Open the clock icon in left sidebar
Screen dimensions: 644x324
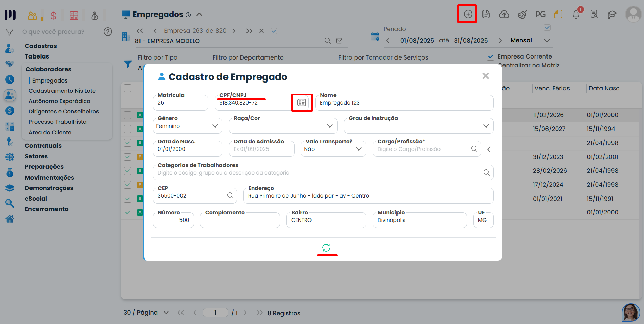point(10,79)
